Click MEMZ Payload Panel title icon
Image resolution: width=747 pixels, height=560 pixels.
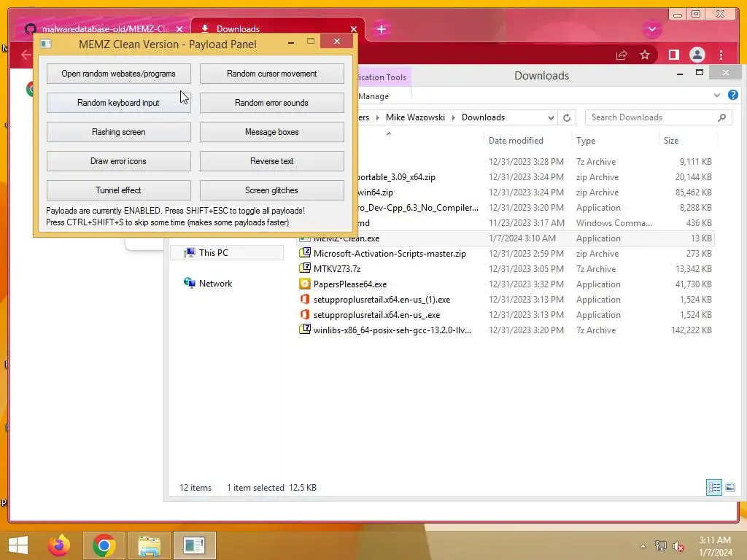click(x=46, y=44)
